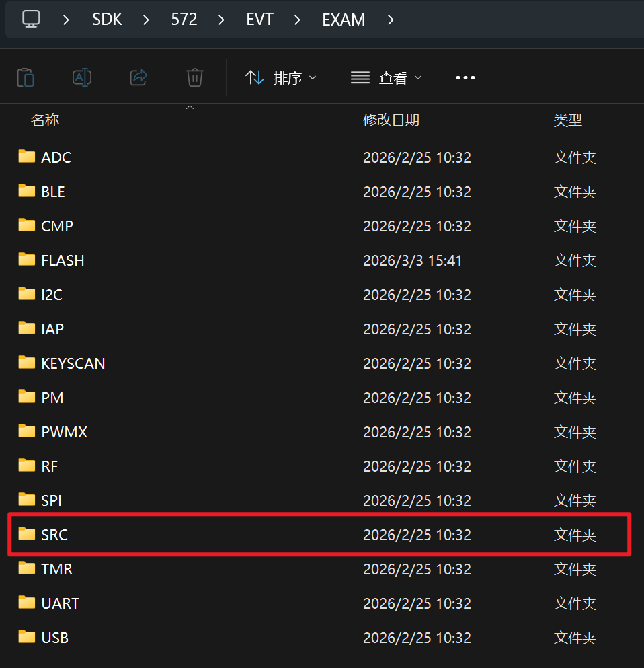Select the CMP folder name
The image size is (644, 668).
(x=57, y=226)
